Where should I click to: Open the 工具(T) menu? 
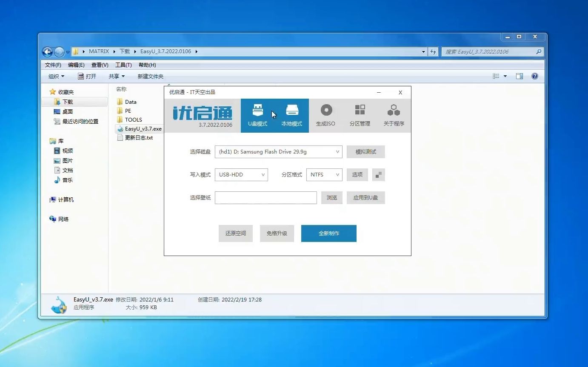tap(123, 65)
